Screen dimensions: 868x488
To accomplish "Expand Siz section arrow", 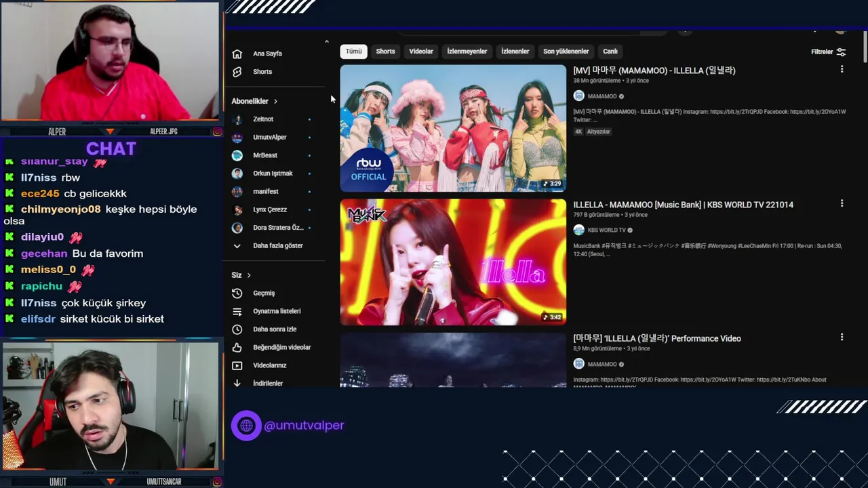I will 249,275.
